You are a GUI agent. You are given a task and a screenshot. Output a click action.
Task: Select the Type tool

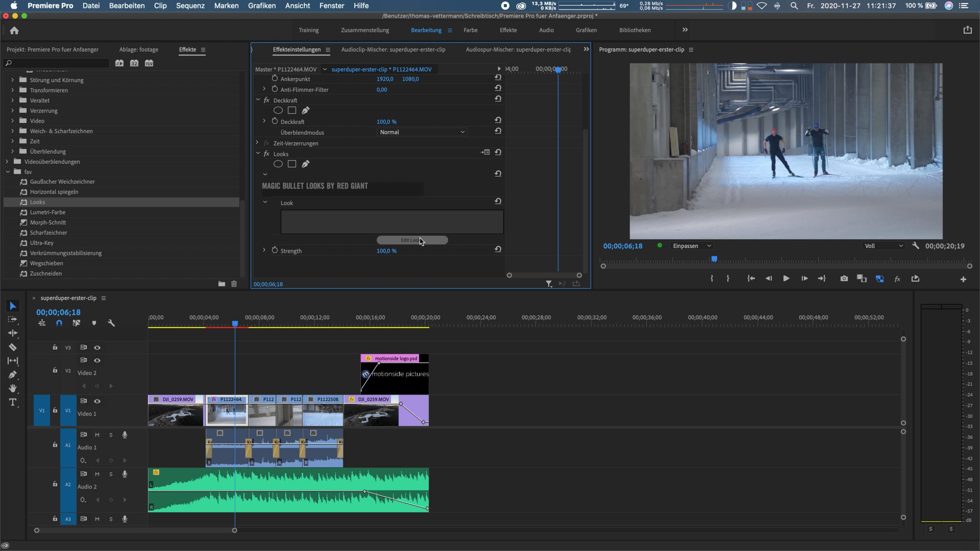pos(13,402)
